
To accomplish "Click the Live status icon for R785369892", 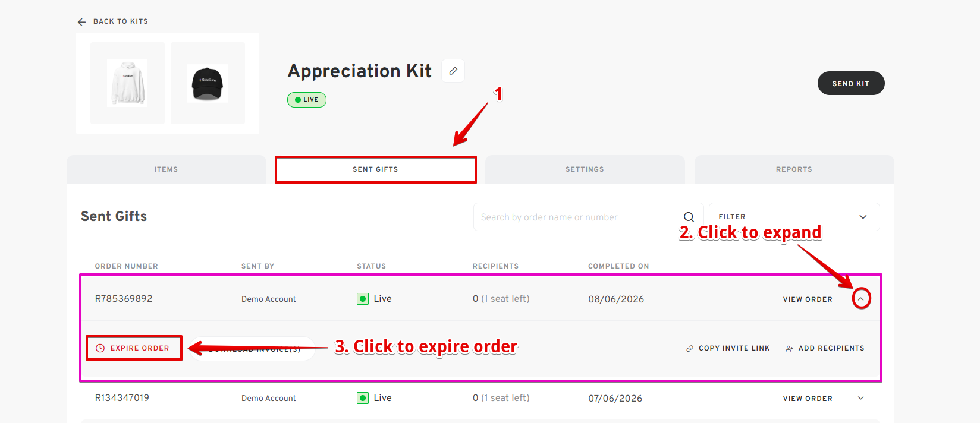I will tap(363, 299).
